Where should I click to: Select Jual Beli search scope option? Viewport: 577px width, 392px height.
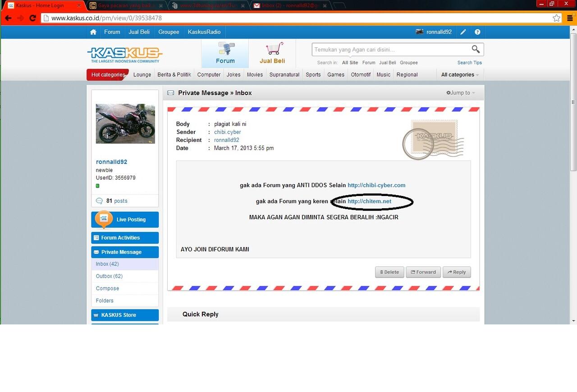387,63
